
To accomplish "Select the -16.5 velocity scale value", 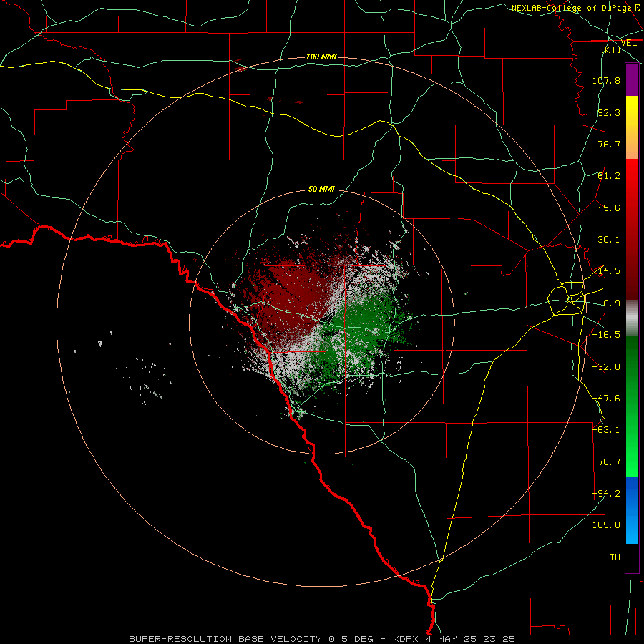I will [606, 335].
